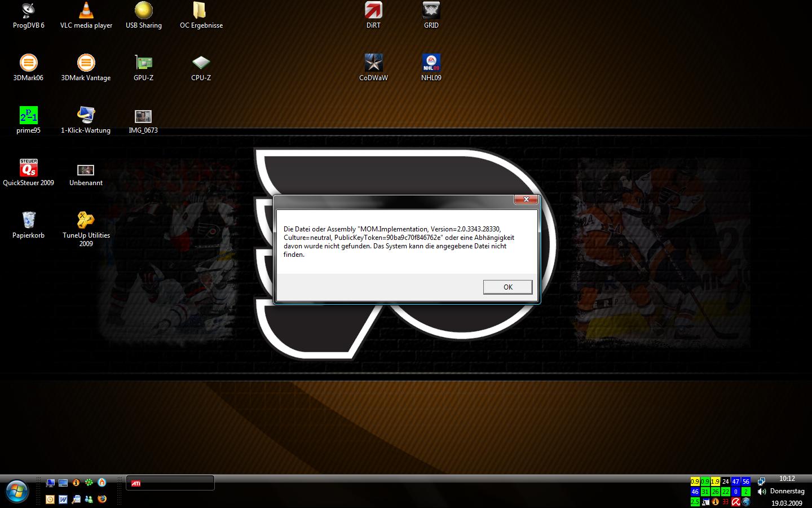Screen dimensions: 812x508
Task: Launch ICQ from the quick launch bar
Action: (x=89, y=483)
